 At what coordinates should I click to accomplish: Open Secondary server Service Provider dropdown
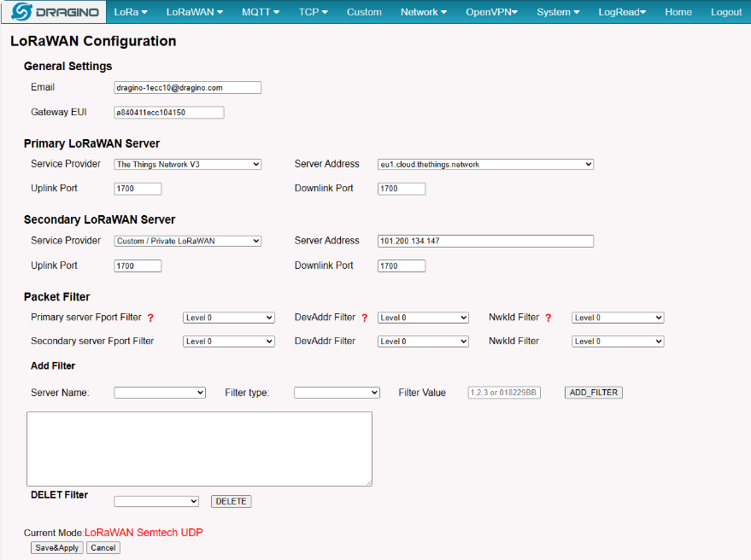188,241
